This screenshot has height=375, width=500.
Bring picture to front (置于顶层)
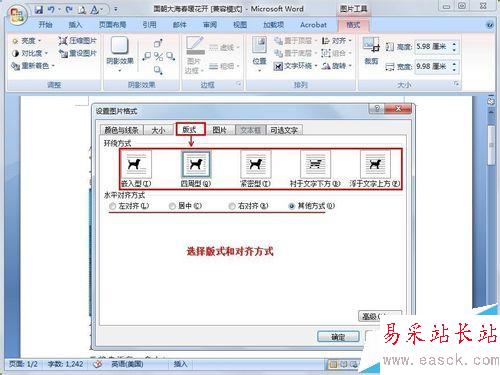click(295, 41)
